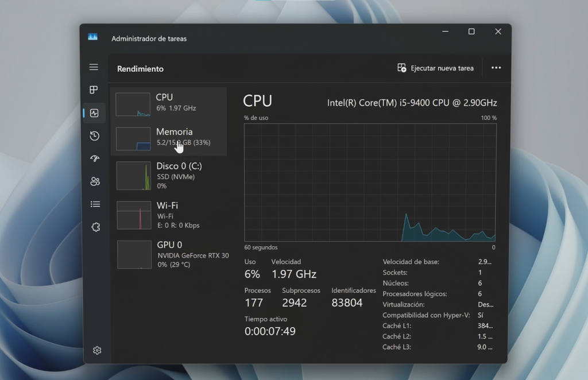Select the Memoria performance item
Image resolution: width=588 pixels, height=380 pixels.
pyautogui.click(x=169, y=139)
